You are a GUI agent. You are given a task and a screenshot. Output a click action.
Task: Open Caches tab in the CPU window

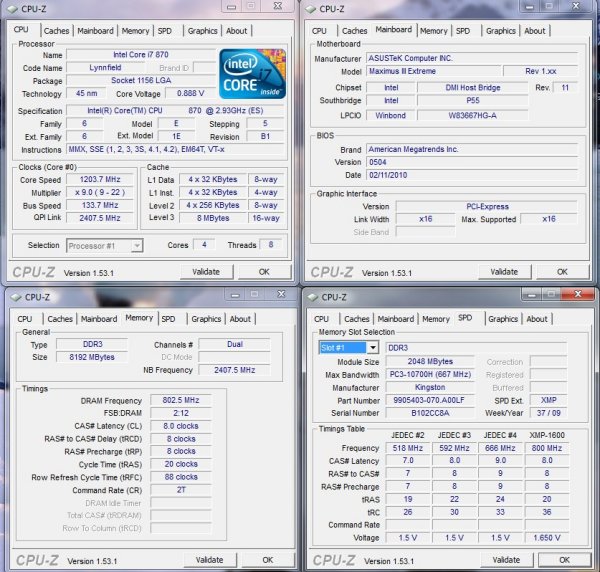pyautogui.click(x=57, y=31)
